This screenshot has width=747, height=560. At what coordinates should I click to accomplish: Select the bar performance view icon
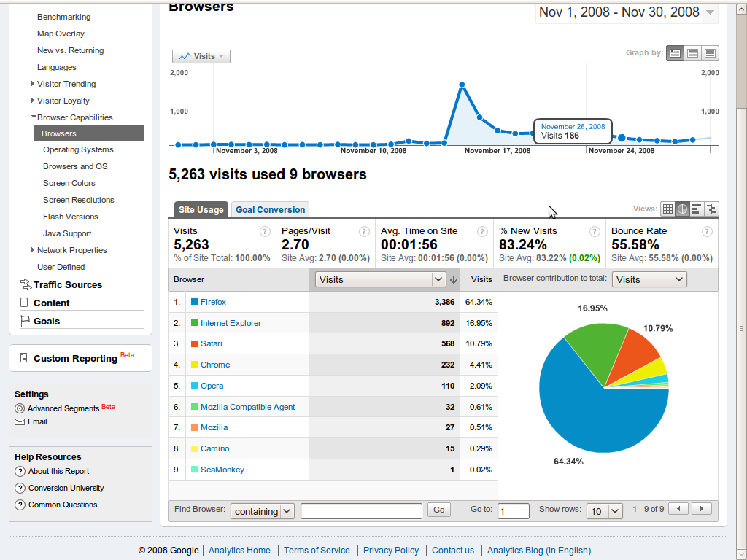tap(697, 209)
